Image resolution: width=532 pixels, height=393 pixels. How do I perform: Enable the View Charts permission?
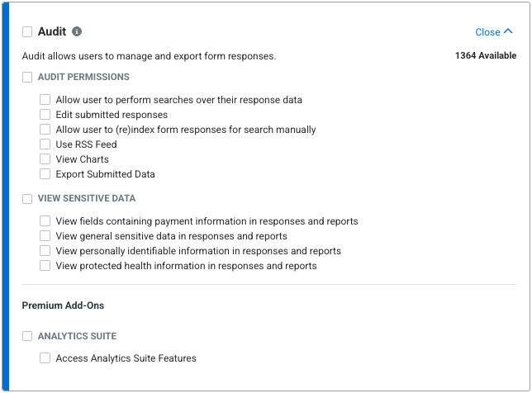tap(45, 159)
